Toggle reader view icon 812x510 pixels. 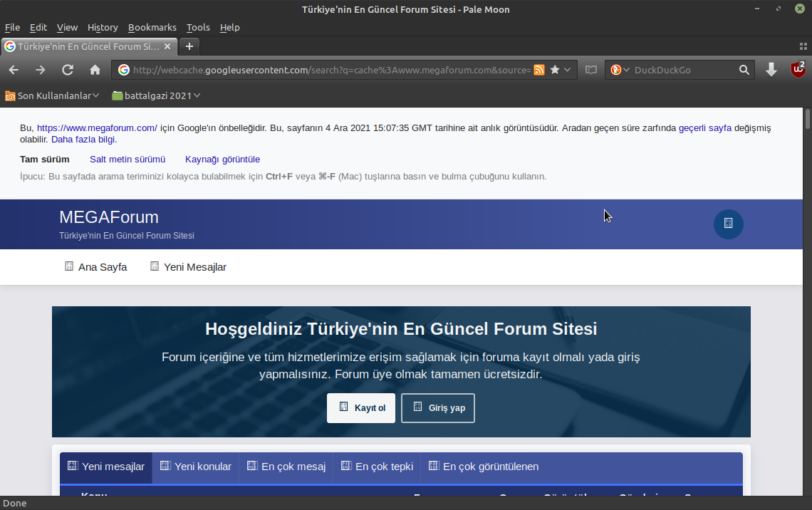click(x=591, y=70)
